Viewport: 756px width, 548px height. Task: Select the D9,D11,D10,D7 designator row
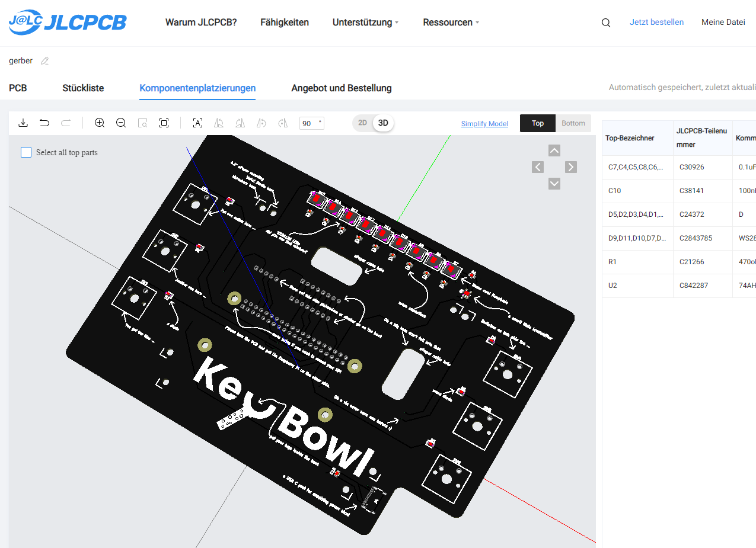click(679, 238)
